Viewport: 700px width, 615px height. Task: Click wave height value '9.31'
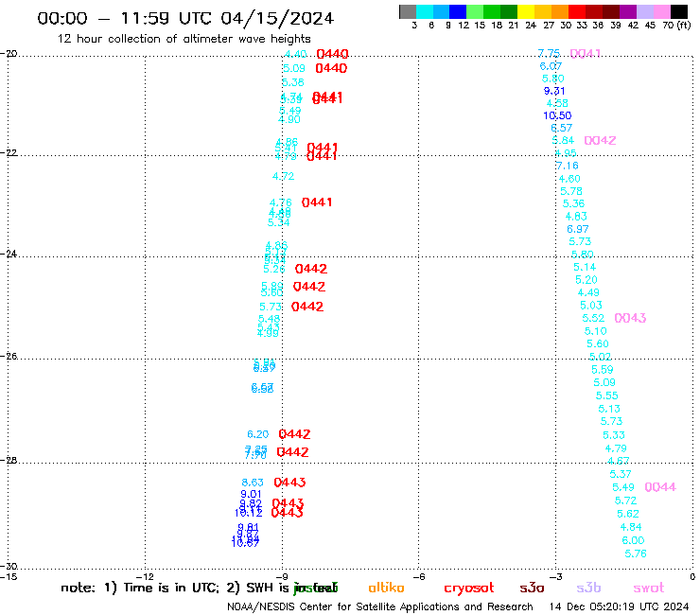(x=554, y=91)
